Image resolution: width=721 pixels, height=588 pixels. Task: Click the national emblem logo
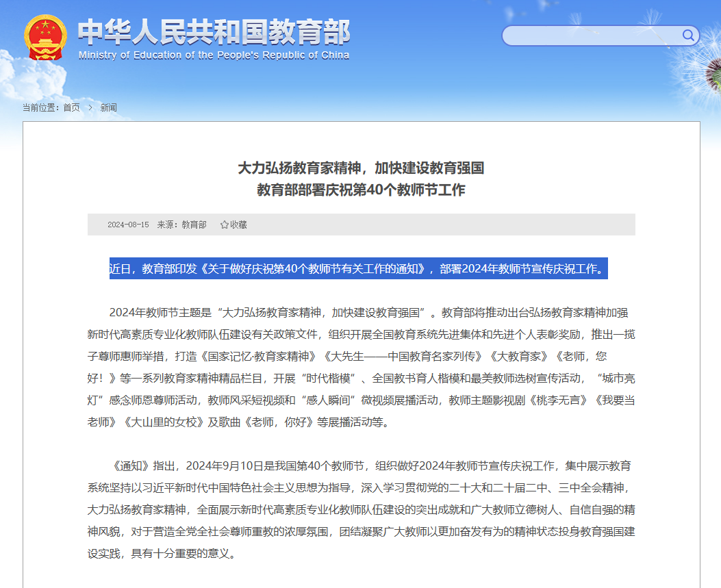(x=45, y=38)
